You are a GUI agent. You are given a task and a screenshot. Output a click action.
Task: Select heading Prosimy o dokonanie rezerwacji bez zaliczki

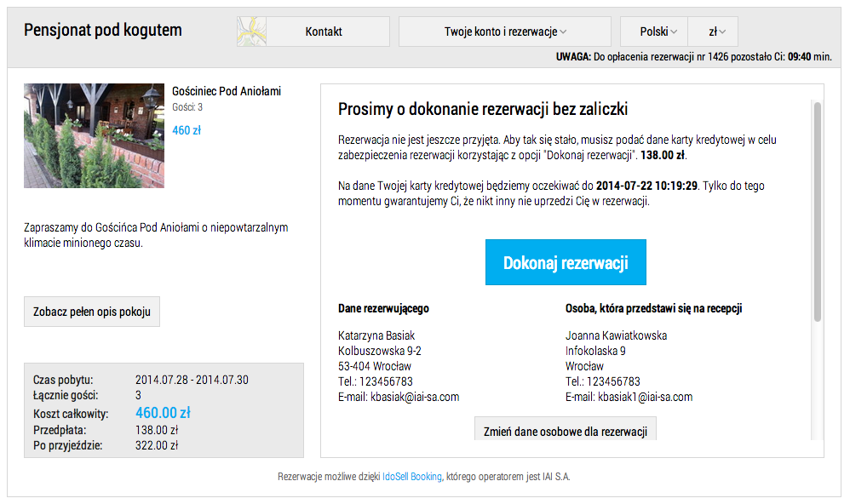tap(483, 110)
